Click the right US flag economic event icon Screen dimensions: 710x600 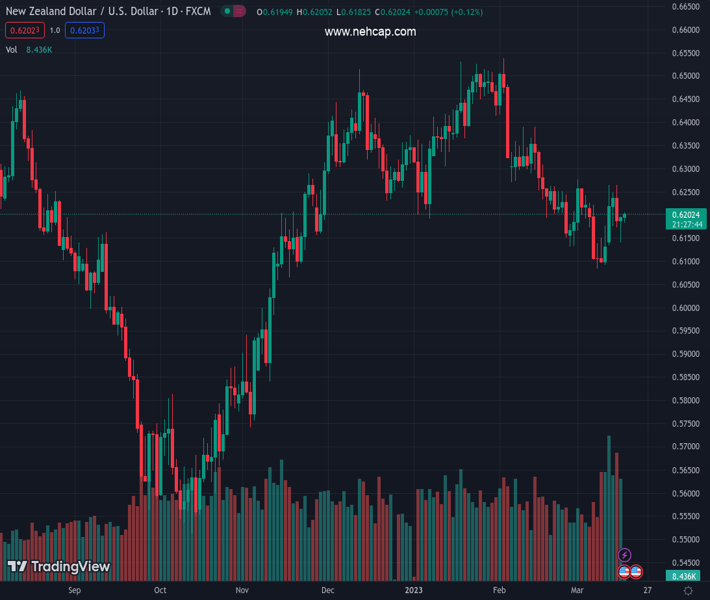click(x=636, y=571)
